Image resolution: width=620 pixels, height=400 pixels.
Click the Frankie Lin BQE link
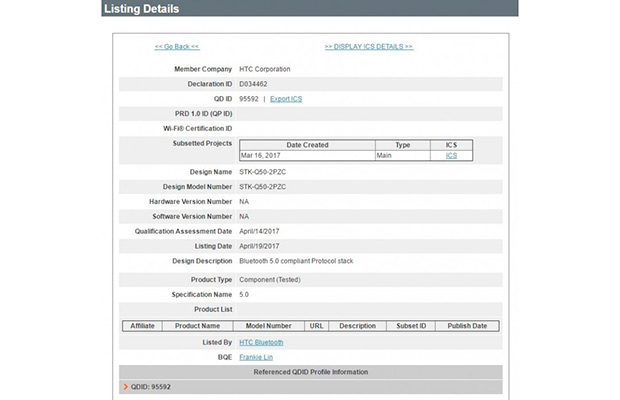(x=254, y=357)
